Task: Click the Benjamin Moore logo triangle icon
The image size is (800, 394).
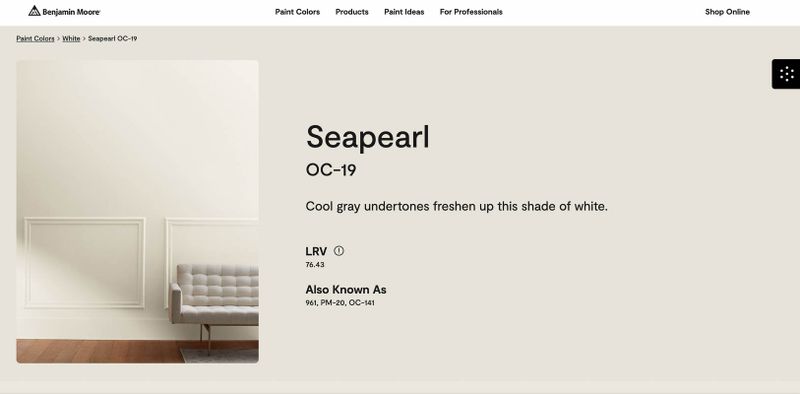Action: click(x=34, y=11)
